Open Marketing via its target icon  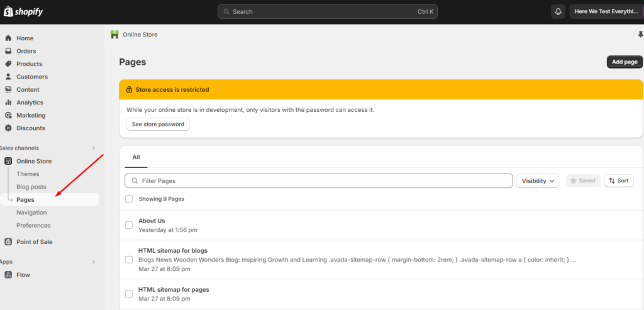(8, 115)
